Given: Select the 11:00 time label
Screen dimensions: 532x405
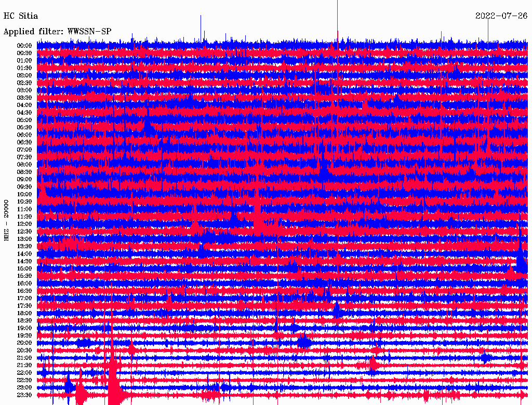Looking at the screenshot, I should click(24, 209).
